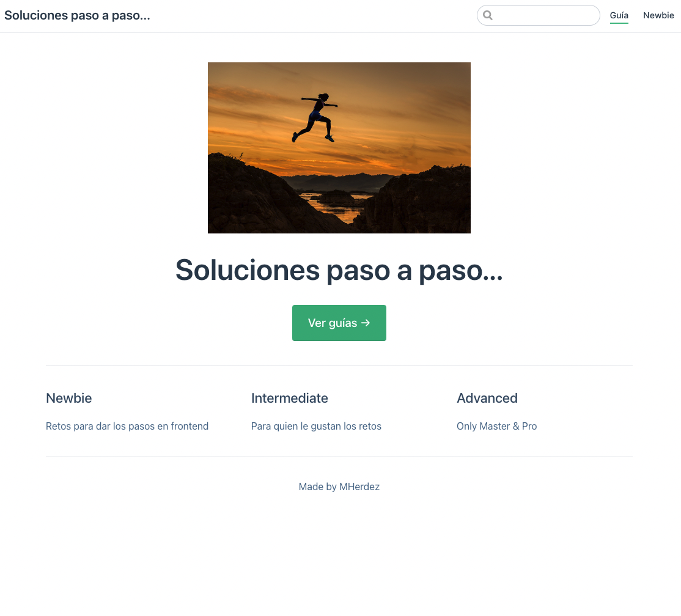
Task: Open the Guía navigation tab
Action: tap(619, 15)
